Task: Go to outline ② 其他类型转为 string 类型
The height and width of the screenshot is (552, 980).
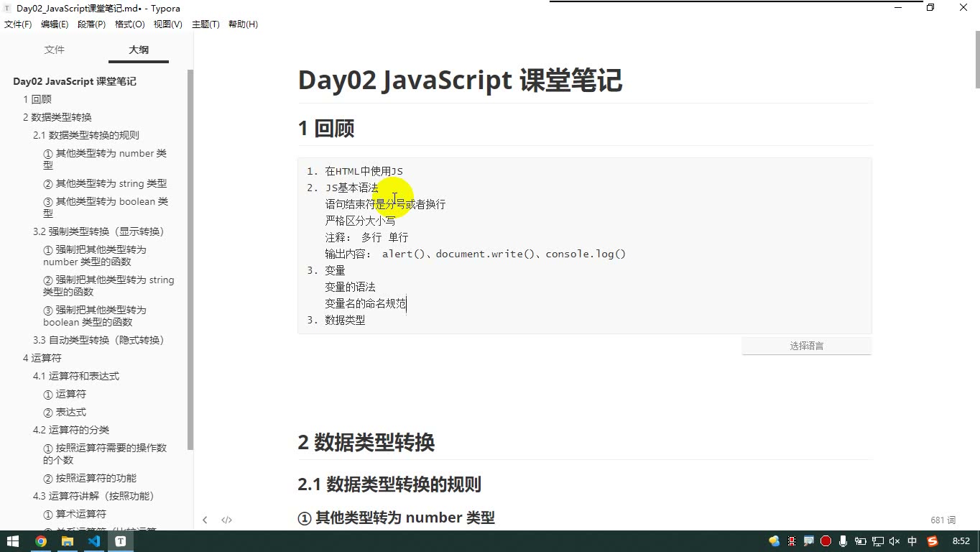Action: click(105, 183)
